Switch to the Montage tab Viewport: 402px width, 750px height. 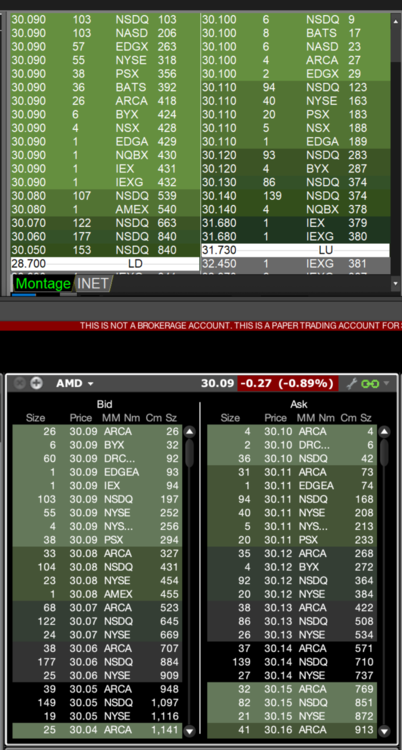(x=43, y=284)
